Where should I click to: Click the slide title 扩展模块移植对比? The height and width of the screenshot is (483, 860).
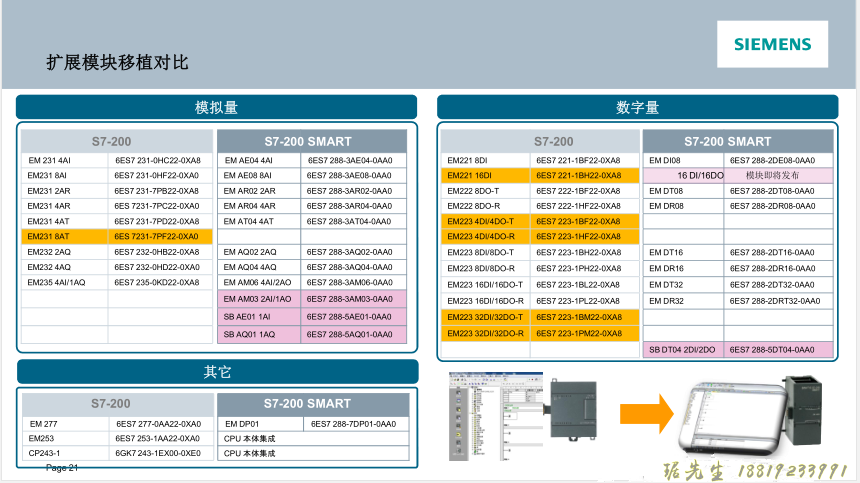coord(117,62)
